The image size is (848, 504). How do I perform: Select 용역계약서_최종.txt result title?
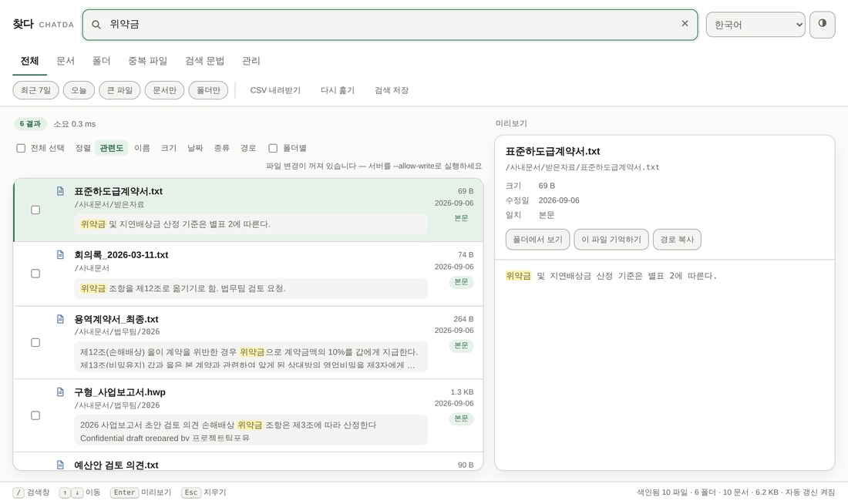click(x=116, y=319)
